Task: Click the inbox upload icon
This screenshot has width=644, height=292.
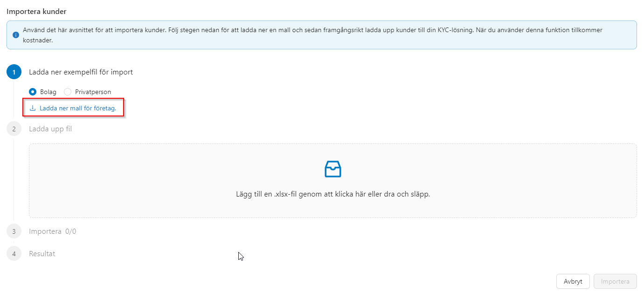Action: [332, 169]
